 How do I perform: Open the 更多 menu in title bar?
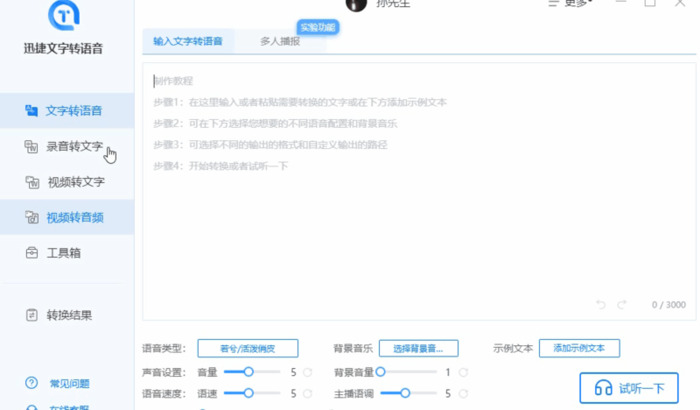(x=571, y=4)
